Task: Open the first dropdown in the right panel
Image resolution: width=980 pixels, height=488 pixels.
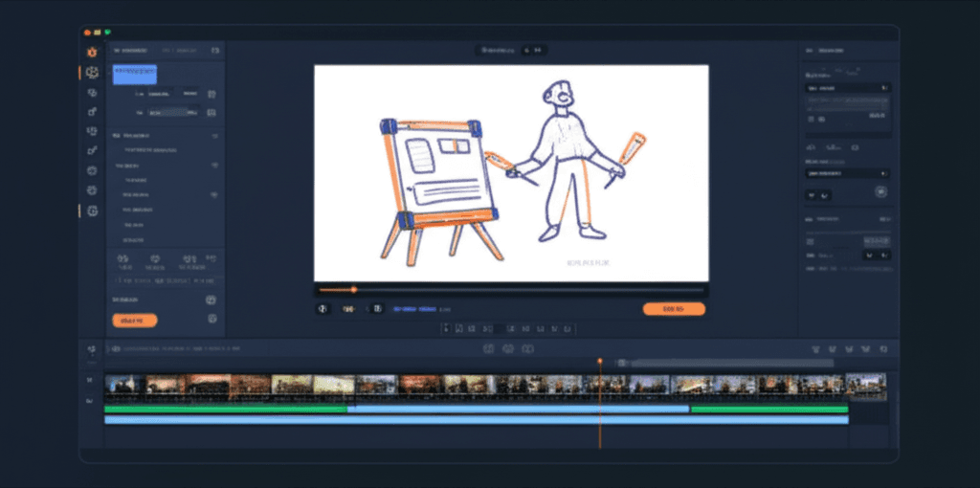Action: (x=848, y=88)
